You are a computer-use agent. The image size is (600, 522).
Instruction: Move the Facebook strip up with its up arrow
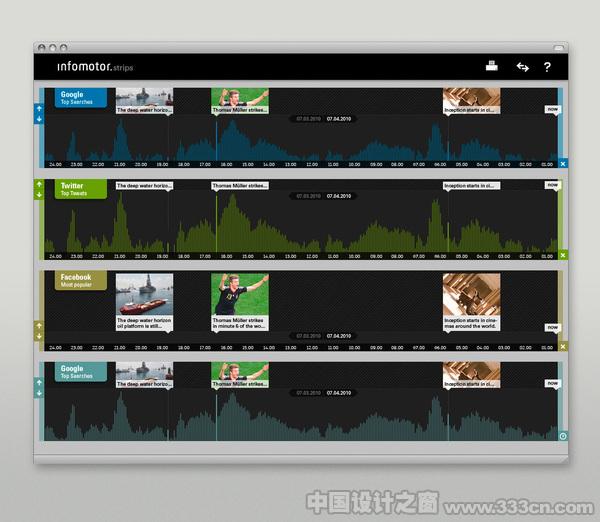(x=39, y=326)
